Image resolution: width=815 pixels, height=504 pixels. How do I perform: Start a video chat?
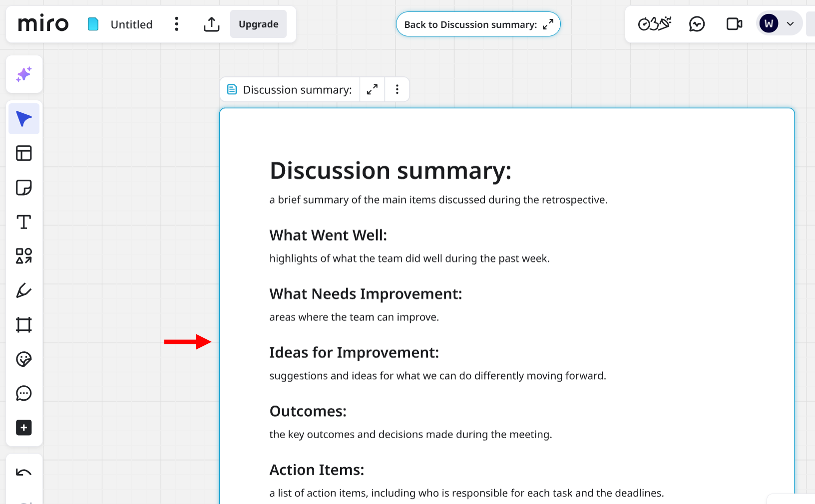click(734, 23)
